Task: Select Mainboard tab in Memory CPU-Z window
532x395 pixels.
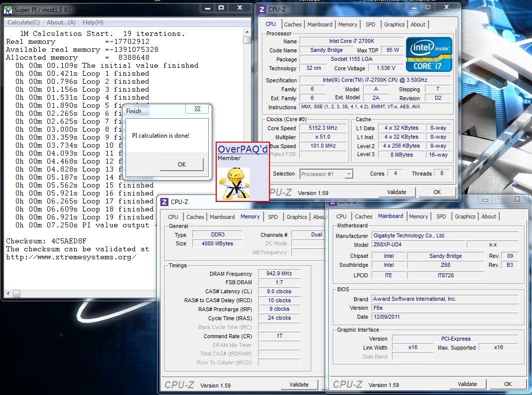Action: [x=222, y=216]
